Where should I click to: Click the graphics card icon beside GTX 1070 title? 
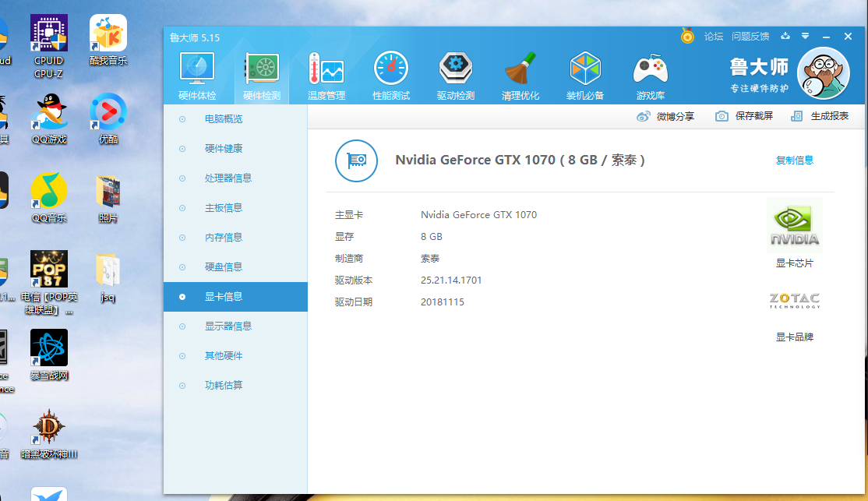coord(357,161)
